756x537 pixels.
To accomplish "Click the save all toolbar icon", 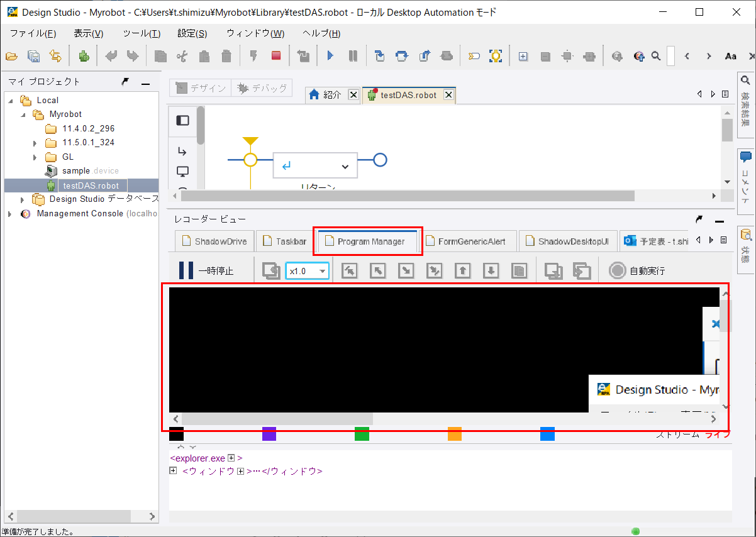I will pyautogui.click(x=33, y=56).
